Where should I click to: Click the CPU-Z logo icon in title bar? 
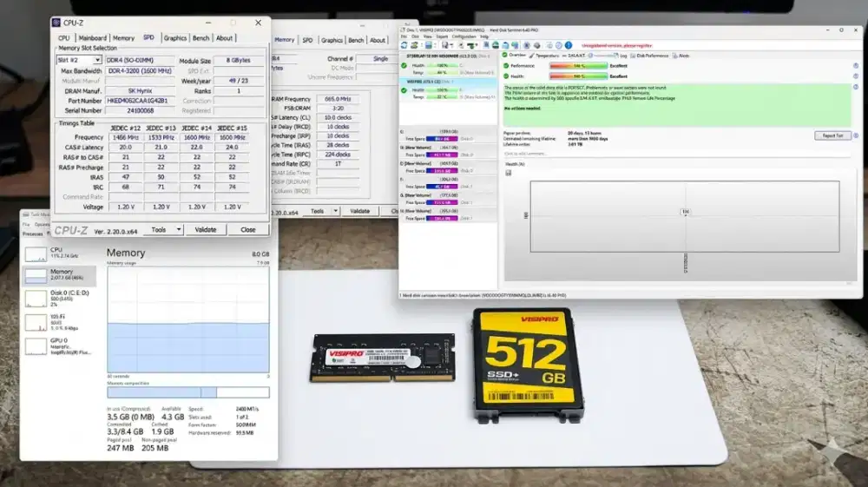(56, 23)
